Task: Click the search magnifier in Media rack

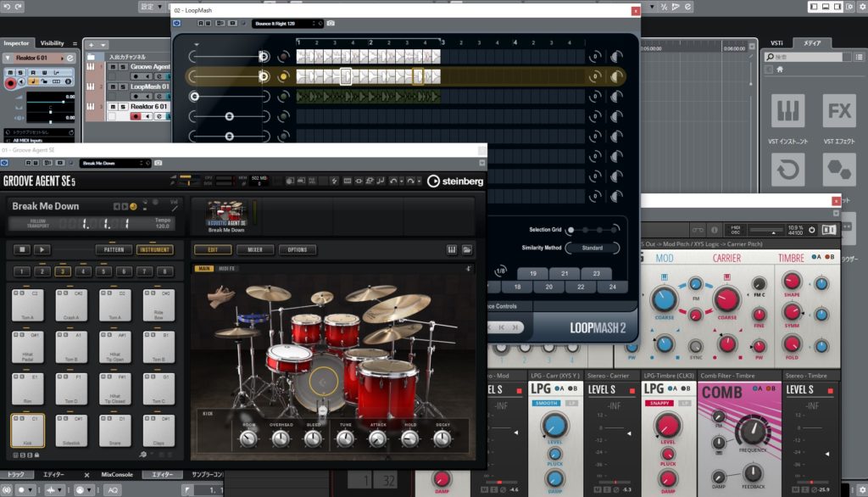Action: point(770,57)
